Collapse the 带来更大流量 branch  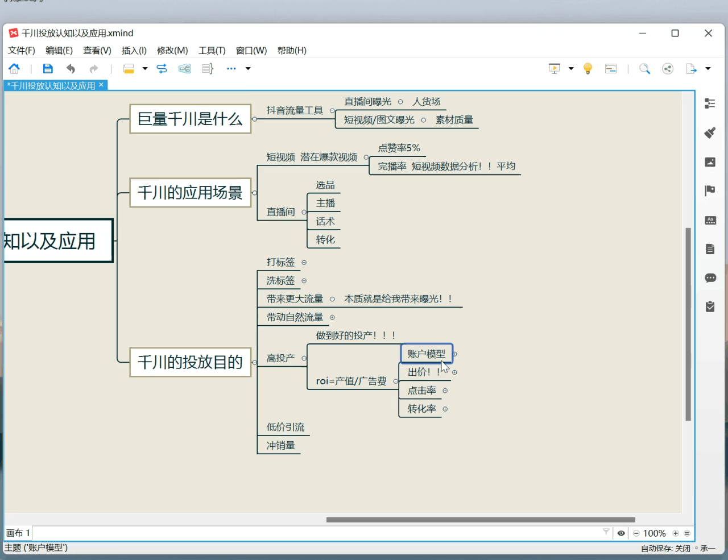[x=332, y=299]
